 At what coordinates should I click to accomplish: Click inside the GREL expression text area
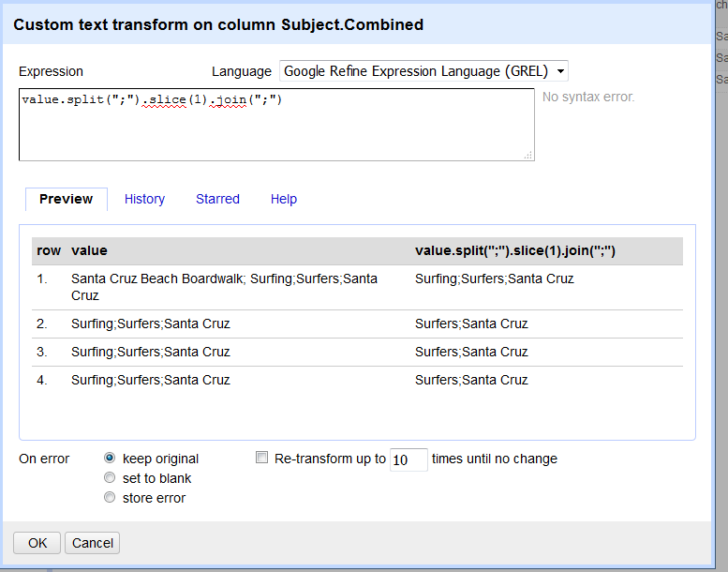(276, 125)
